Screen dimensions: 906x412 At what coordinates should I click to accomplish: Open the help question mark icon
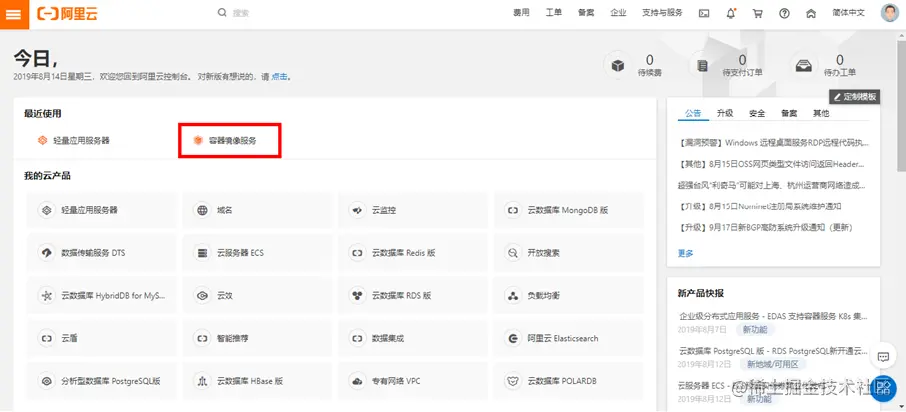pos(784,13)
